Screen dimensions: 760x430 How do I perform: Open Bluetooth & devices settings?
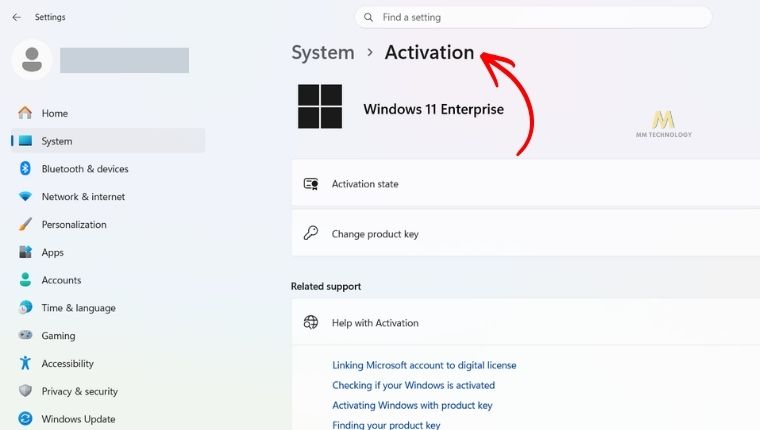coord(108,169)
